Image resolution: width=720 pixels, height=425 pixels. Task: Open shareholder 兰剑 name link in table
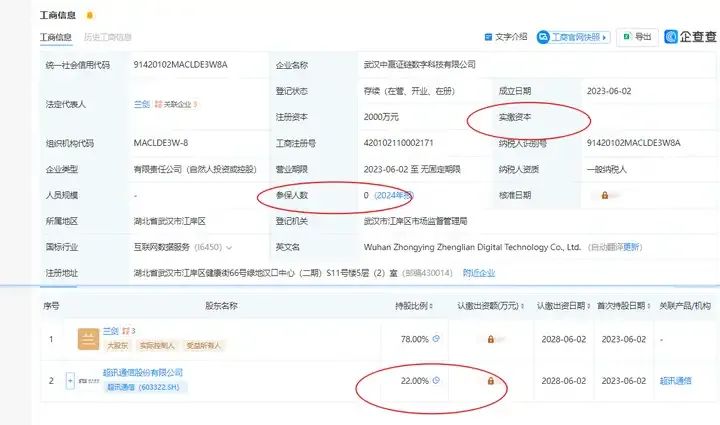[111, 330]
